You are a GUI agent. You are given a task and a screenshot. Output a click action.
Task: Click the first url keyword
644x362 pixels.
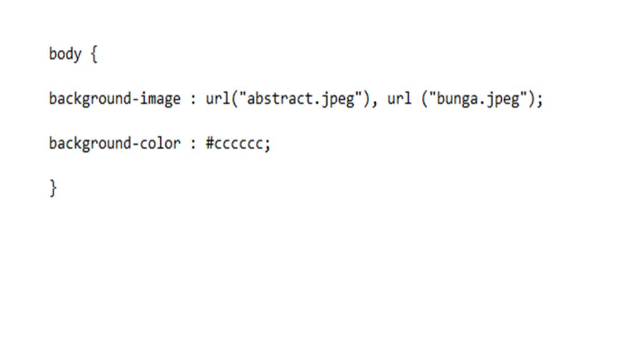[217, 99]
